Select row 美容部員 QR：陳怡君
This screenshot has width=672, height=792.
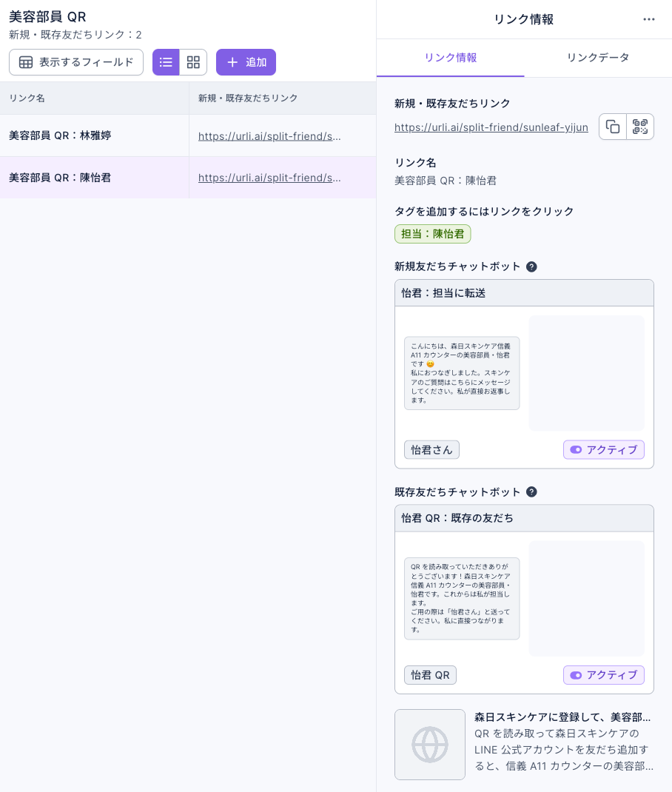pyautogui.click(x=188, y=178)
